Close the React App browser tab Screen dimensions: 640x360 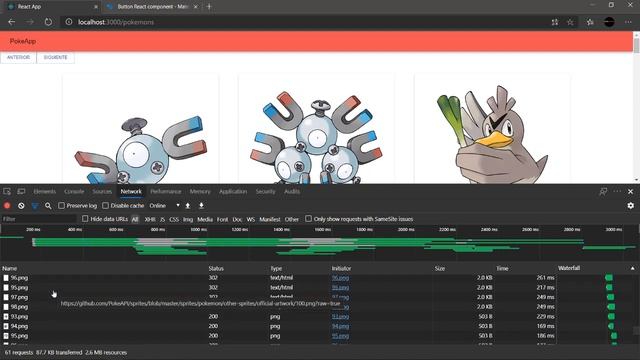coord(96,7)
